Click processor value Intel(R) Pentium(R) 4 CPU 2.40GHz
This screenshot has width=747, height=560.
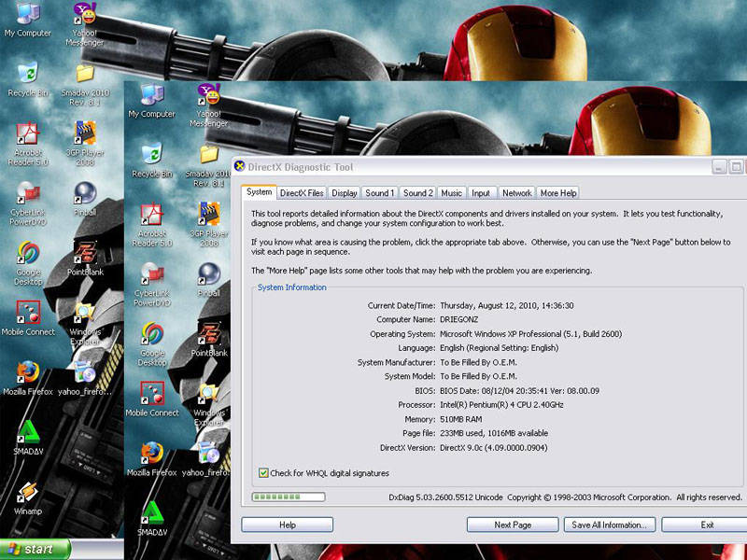pyautogui.click(x=501, y=405)
